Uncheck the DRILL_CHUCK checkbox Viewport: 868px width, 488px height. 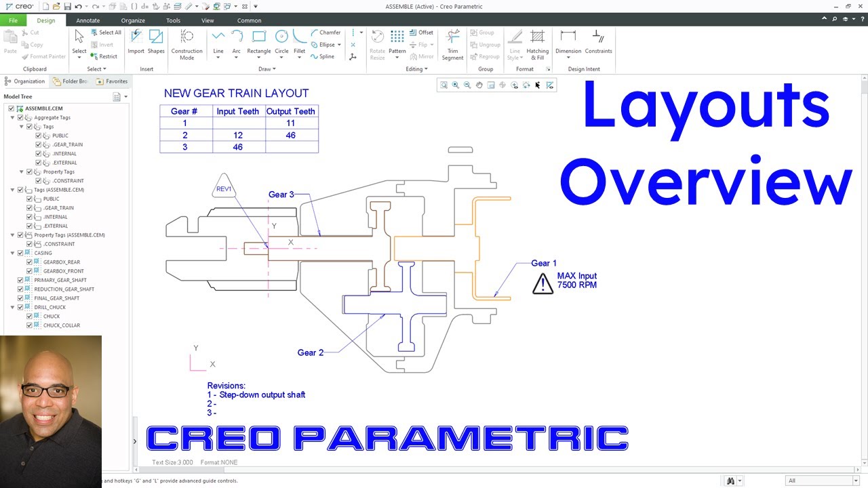click(20, 307)
